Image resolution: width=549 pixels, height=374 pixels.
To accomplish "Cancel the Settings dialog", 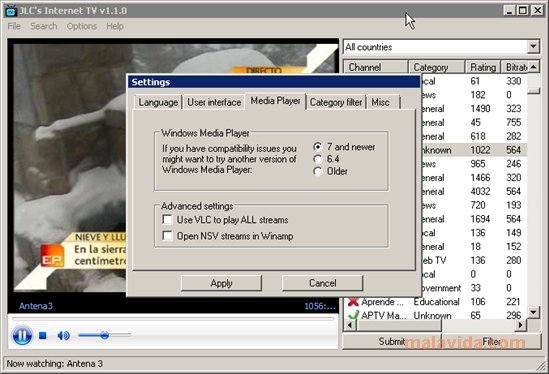I will click(x=322, y=283).
